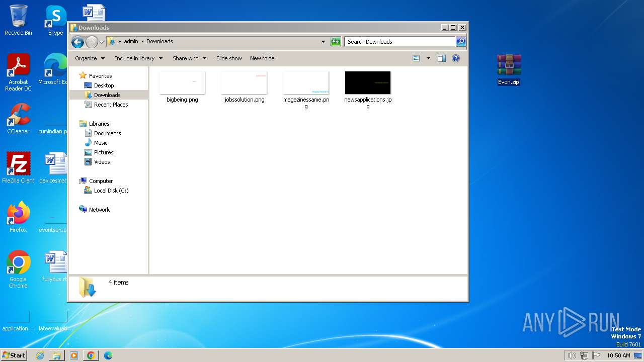Click the Search Downloads input field

coord(400,42)
